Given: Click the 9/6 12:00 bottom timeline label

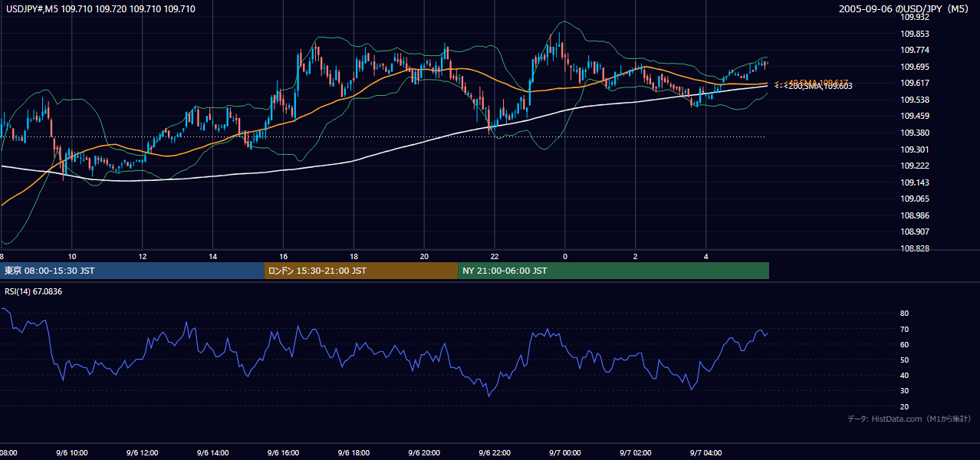Looking at the screenshot, I should coord(143,453).
